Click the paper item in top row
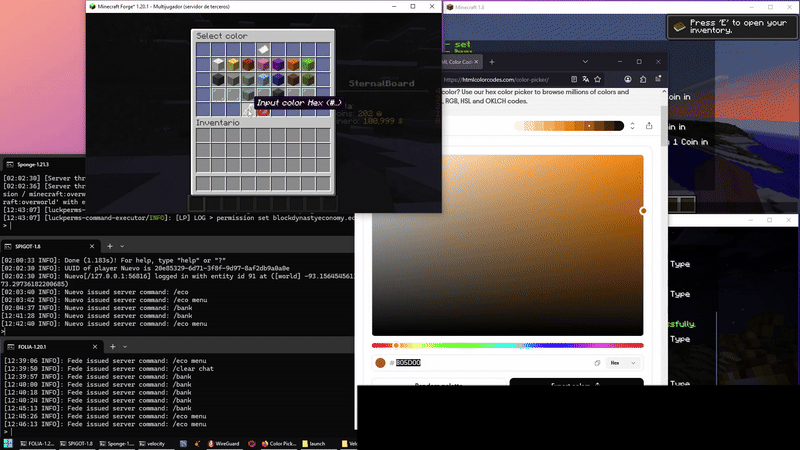This screenshot has height=450, width=800. pos(265,49)
